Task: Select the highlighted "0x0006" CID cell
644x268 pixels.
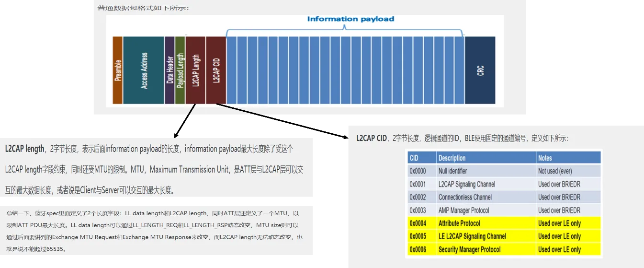Action: (421, 249)
